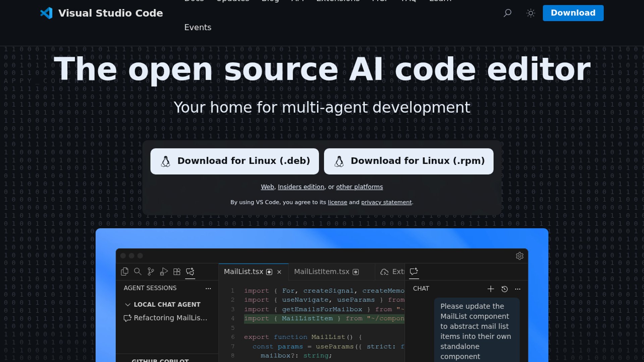
Task: Switch to the MailListItem.tsx tab
Action: tap(321, 271)
